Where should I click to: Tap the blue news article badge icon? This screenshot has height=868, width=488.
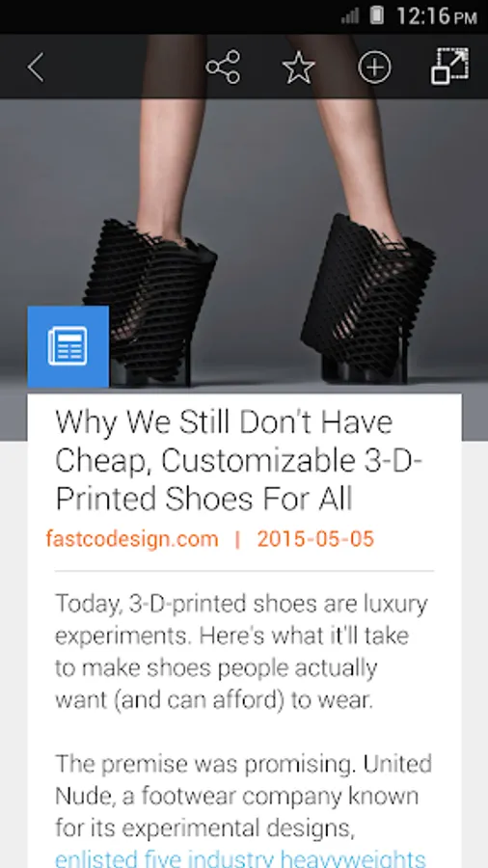pyautogui.click(x=68, y=346)
